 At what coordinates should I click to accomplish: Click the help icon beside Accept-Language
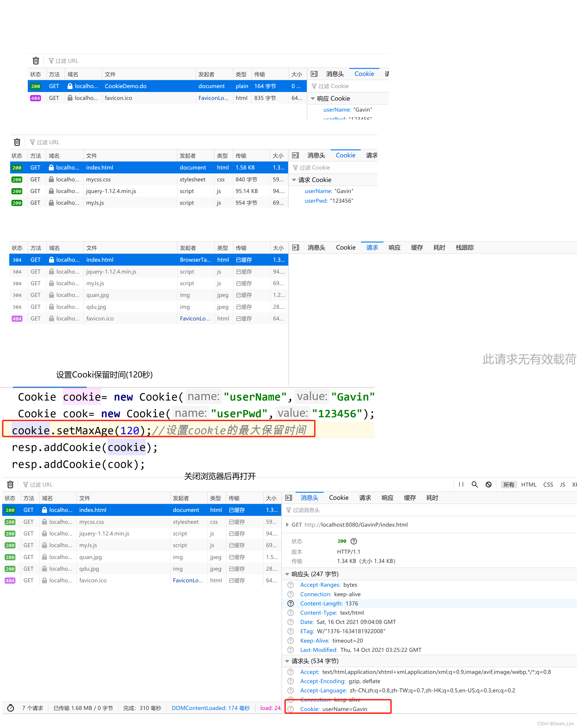[290, 690]
